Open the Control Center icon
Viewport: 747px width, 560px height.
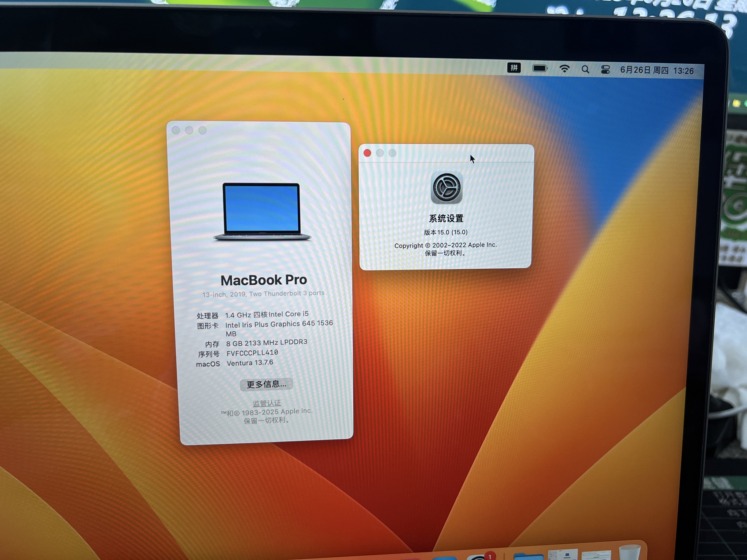[605, 70]
